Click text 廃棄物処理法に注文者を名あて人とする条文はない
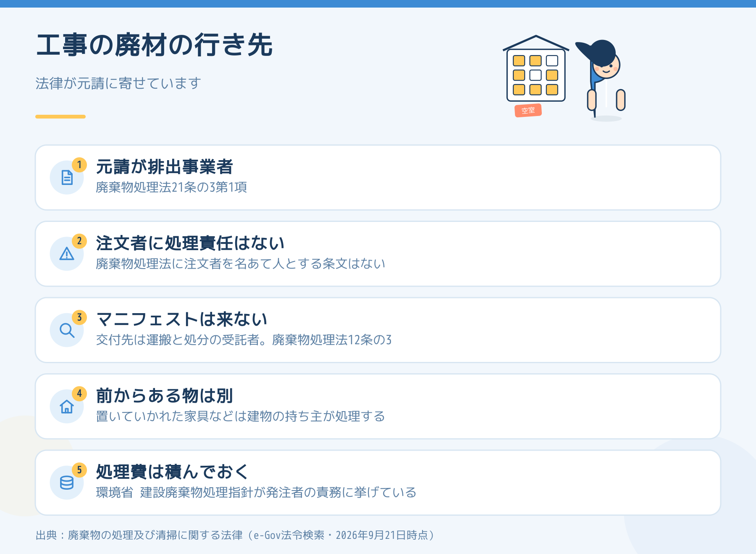This screenshot has width=756, height=554. tap(241, 264)
